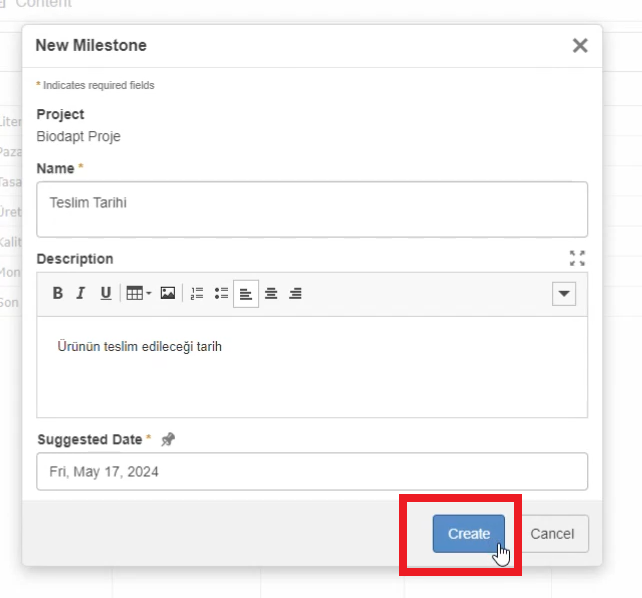Insert an image into the description
This screenshot has height=598, width=642.
[x=168, y=293]
